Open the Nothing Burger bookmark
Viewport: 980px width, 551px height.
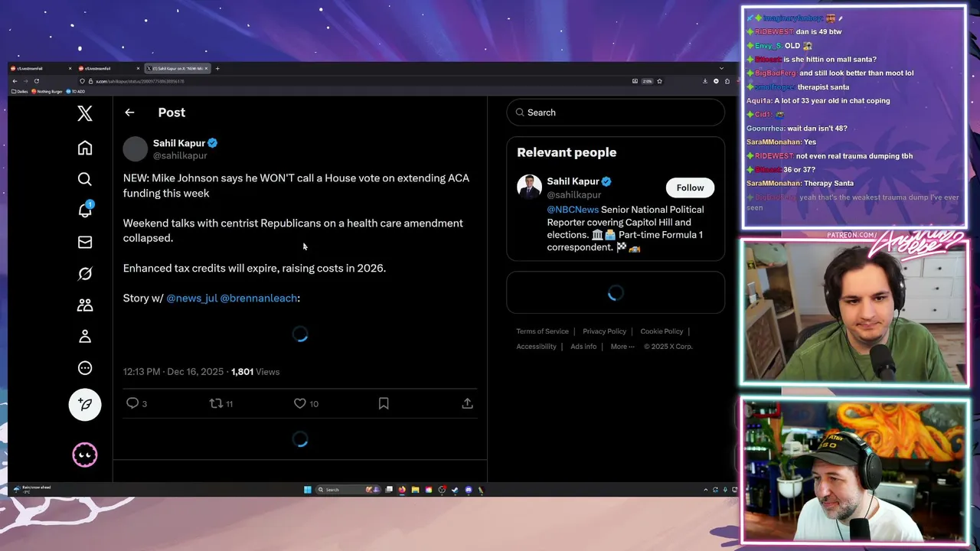tap(47, 91)
